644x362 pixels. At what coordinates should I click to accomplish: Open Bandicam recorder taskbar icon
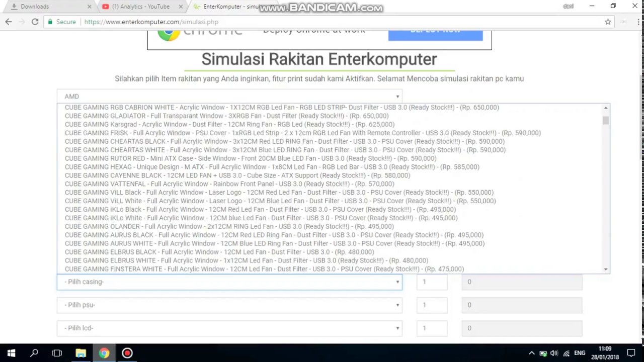pos(127,353)
